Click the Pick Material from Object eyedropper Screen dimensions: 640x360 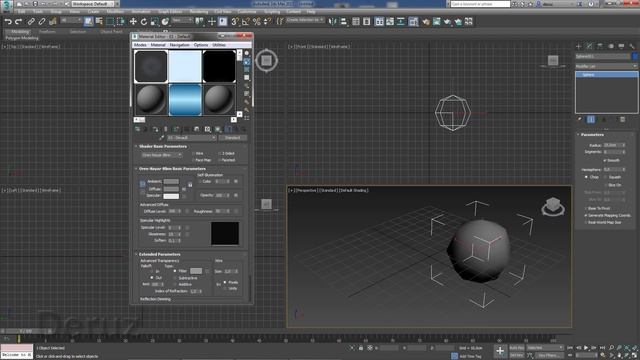coord(162,138)
